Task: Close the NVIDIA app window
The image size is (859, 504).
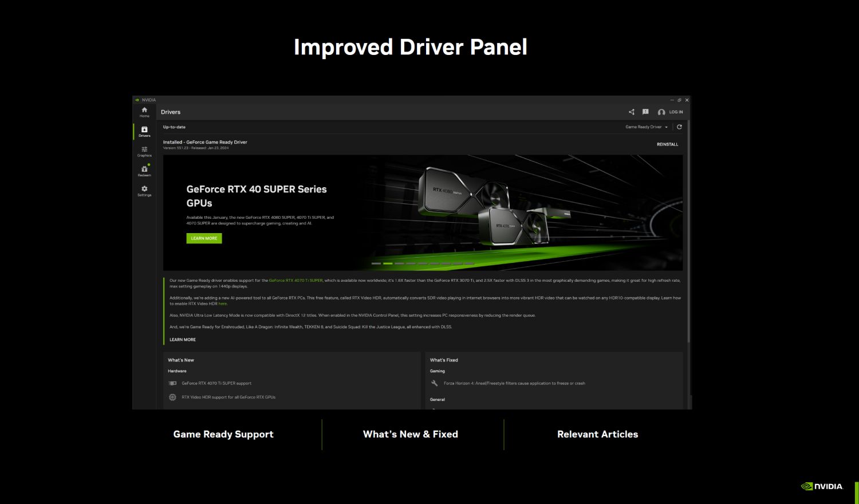Action: (687, 100)
